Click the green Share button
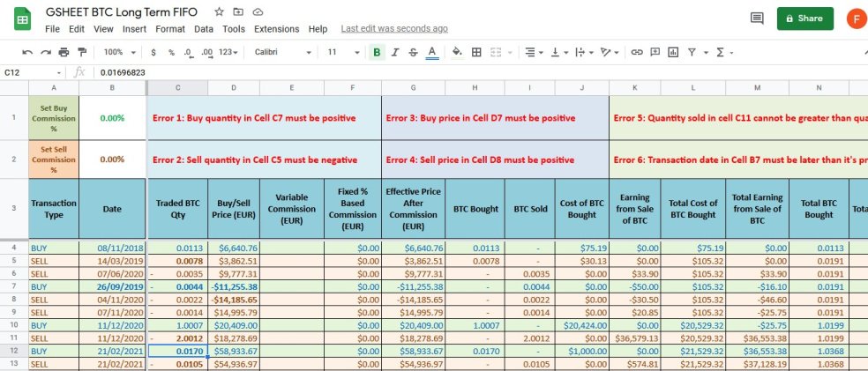The width and height of the screenshot is (868, 371). pos(804,19)
